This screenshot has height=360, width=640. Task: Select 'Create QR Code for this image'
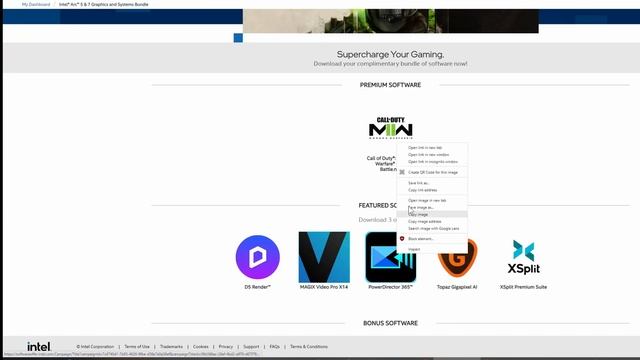pos(432,172)
